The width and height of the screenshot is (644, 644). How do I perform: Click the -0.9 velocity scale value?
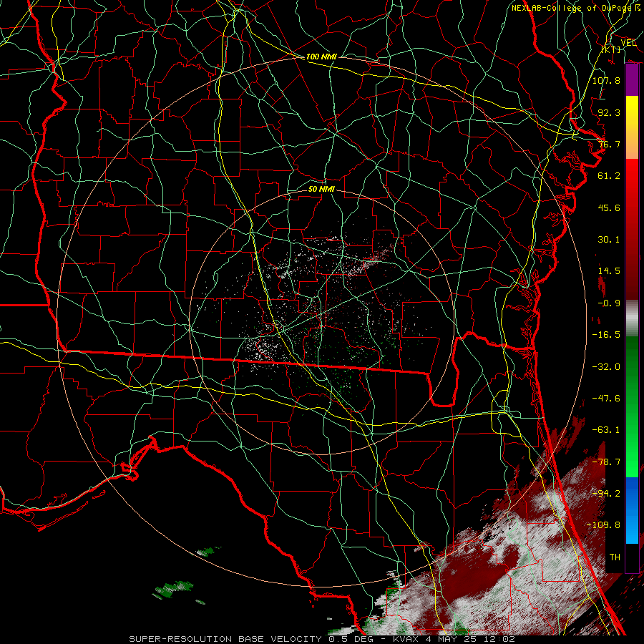point(609,303)
